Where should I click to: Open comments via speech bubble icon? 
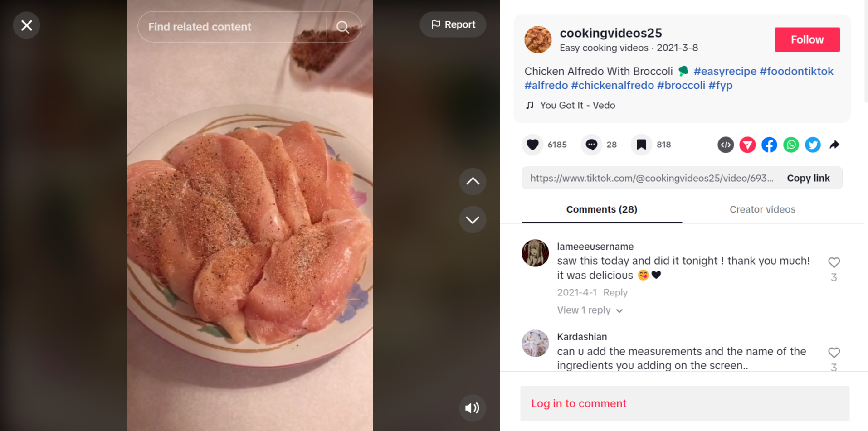point(591,145)
